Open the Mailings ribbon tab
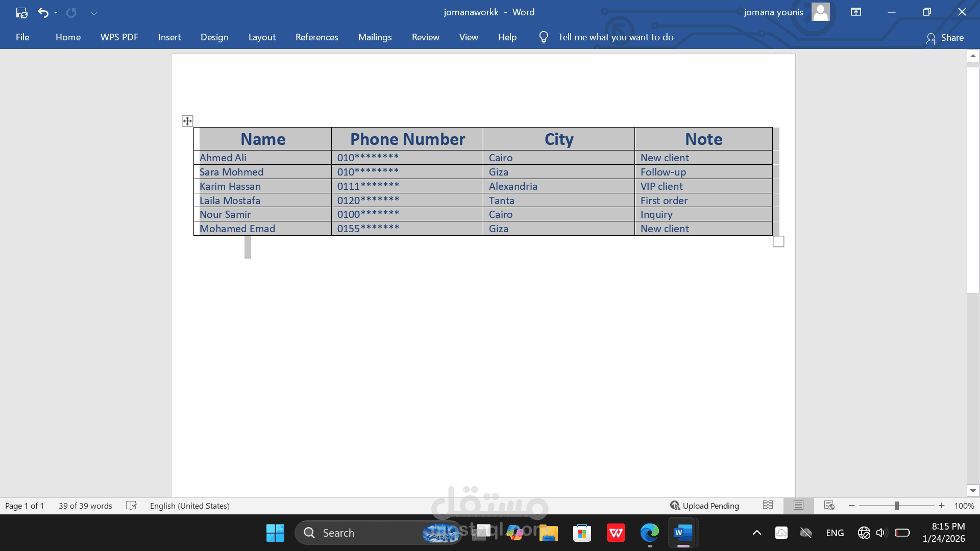Viewport: 980px width, 551px height. pyautogui.click(x=375, y=37)
